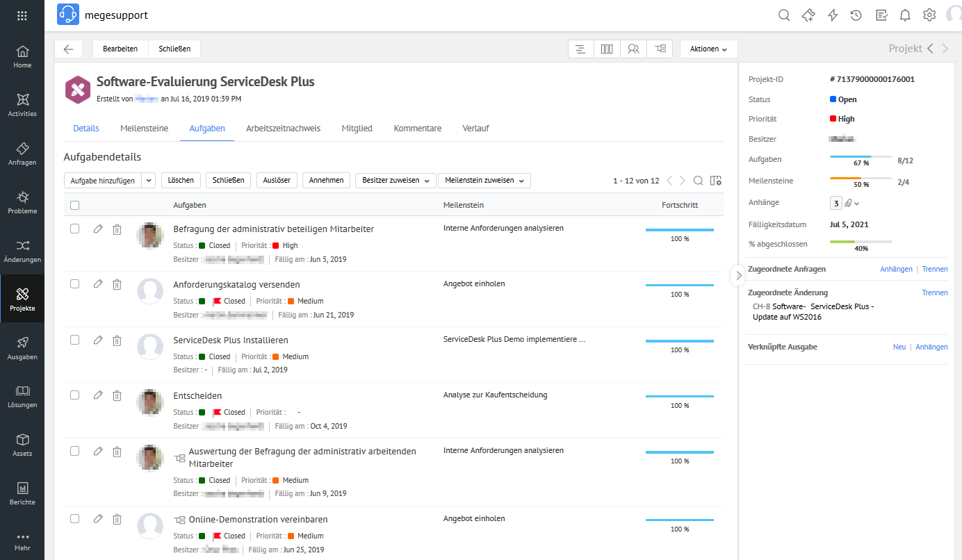
Task: Click Schließen button beside Bearbeiten
Action: click(174, 49)
